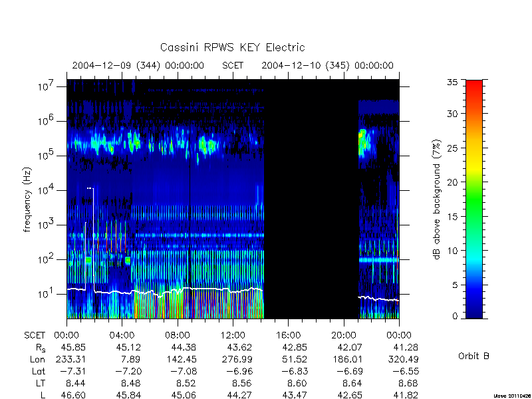532x399 pixels.
Task: Click the '35' tick label on the colorbar
Action: (x=452, y=82)
